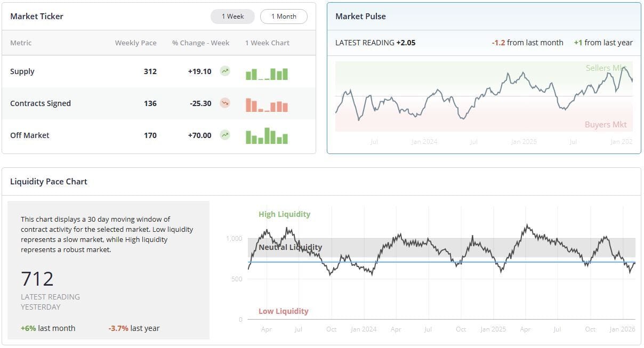Image resolution: width=644 pixels, height=348 pixels.
Task: Click the Contracts Signed downward trend icon
Action: point(225,103)
